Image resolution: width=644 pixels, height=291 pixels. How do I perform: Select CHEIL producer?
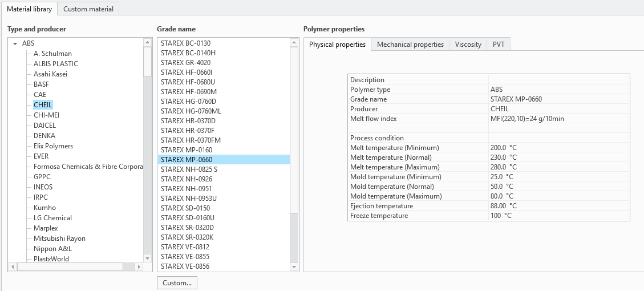tap(43, 105)
